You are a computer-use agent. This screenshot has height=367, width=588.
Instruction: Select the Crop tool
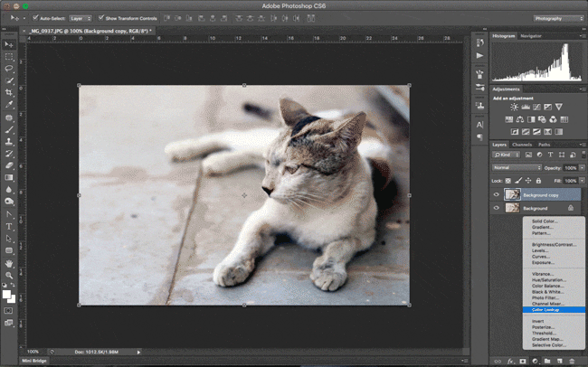[9, 92]
